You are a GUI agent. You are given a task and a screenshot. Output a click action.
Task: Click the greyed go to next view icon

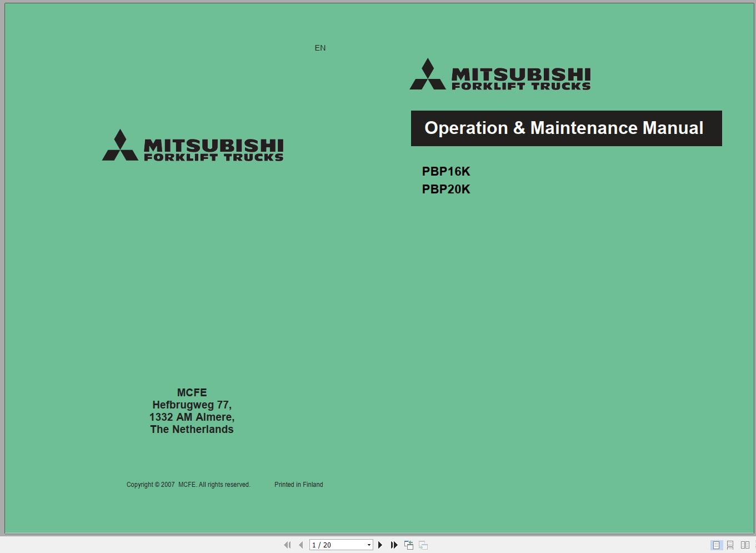[423, 545]
